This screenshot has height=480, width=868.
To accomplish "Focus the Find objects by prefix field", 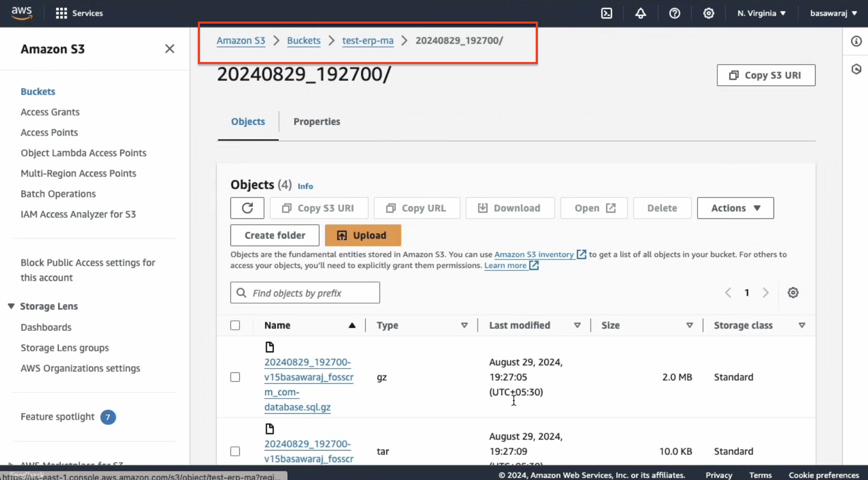I will pos(305,293).
